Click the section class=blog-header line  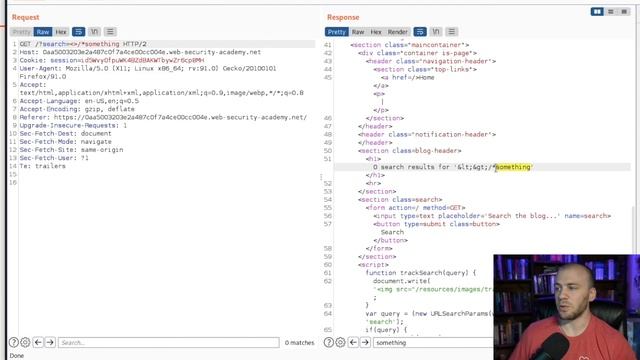point(409,151)
